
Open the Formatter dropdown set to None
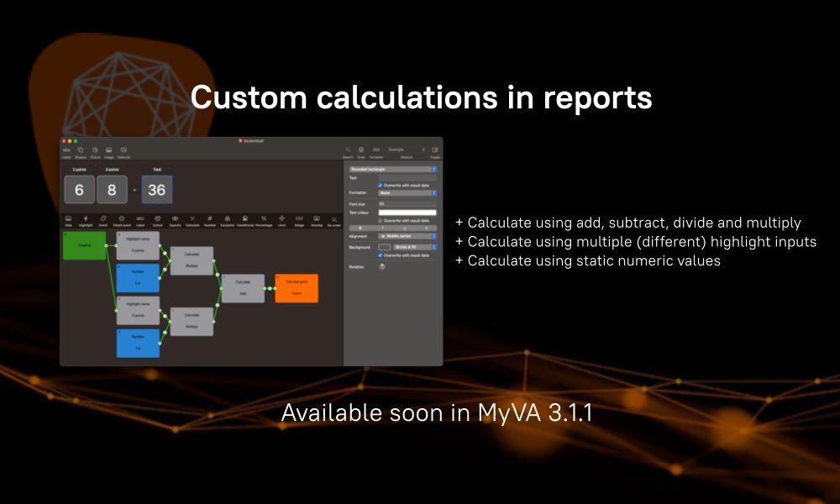pyautogui.click(x=407, y=193)
